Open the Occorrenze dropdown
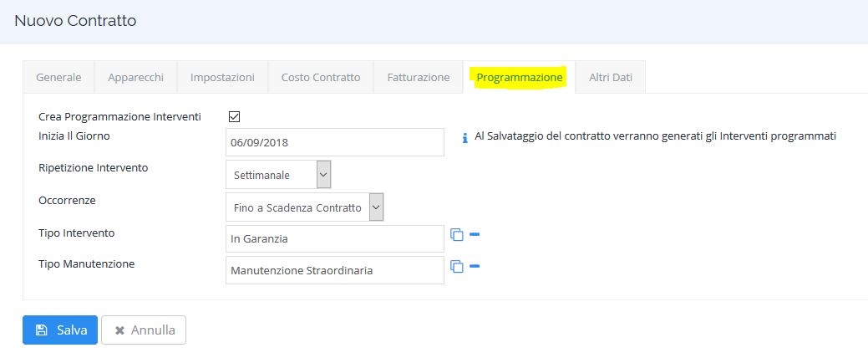The image size is (868, 363). coord(304,207)
